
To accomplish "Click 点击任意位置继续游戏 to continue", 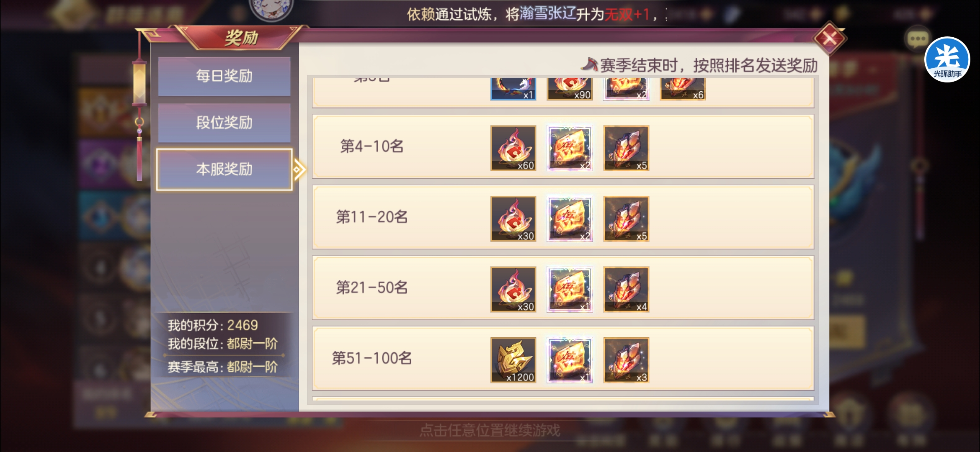I will (x=490, y=430).
